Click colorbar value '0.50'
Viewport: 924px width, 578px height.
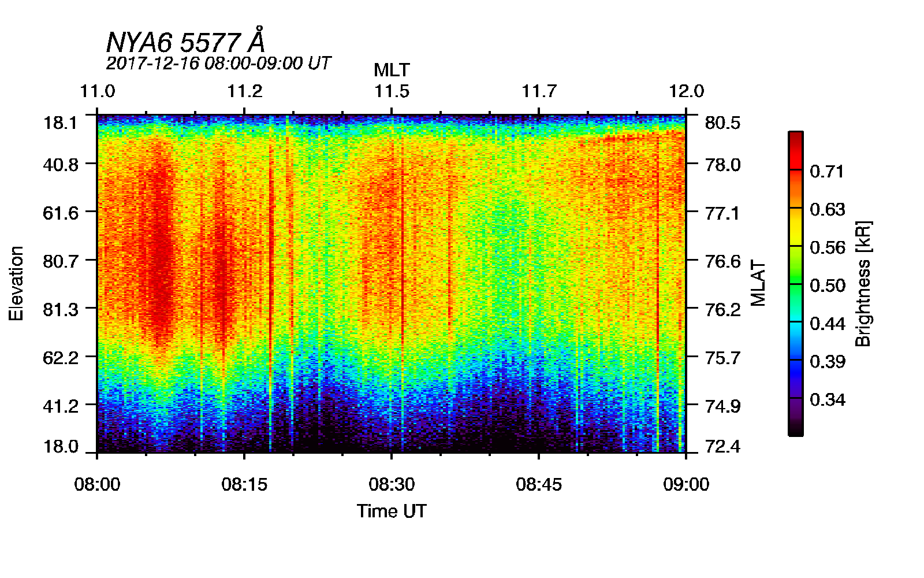[827, 286]
